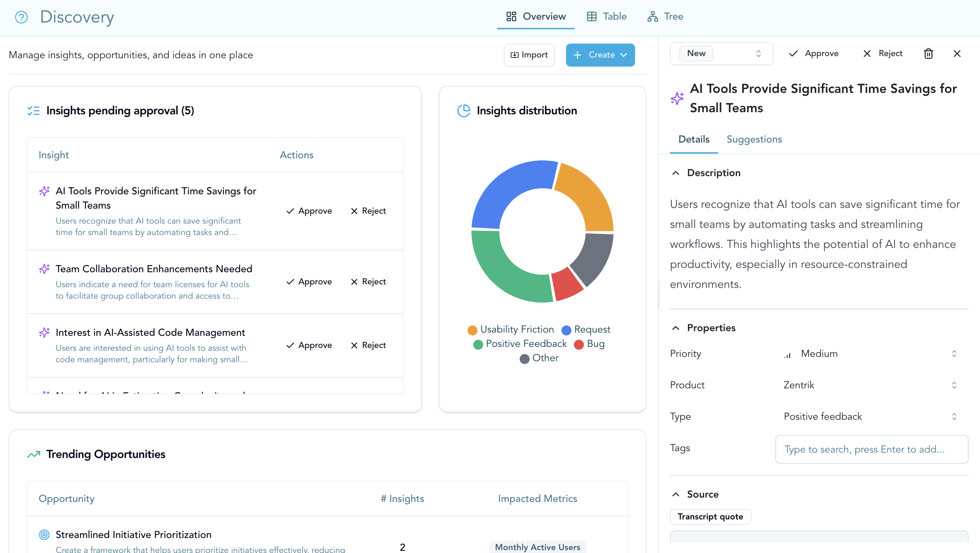Screen dimensions: 980x553
Task: Click the Import button
Action: [529, 55]
